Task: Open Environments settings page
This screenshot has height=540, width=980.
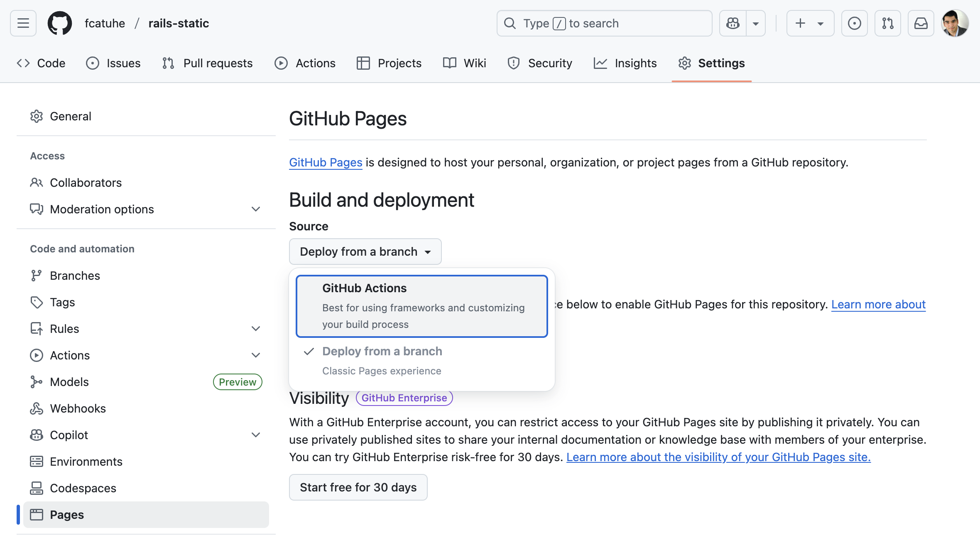Action: (146, 462)
